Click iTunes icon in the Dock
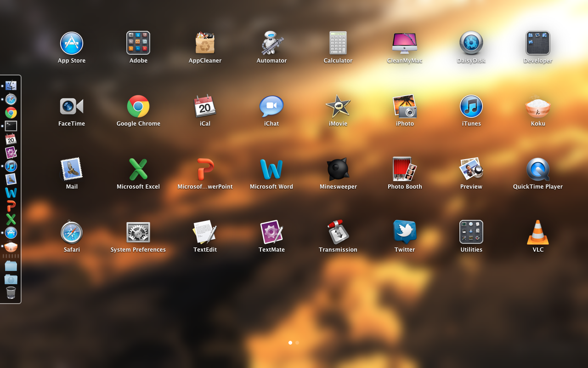Image resolution: width=588 pixels, height=368 pixels. (11, 166)
